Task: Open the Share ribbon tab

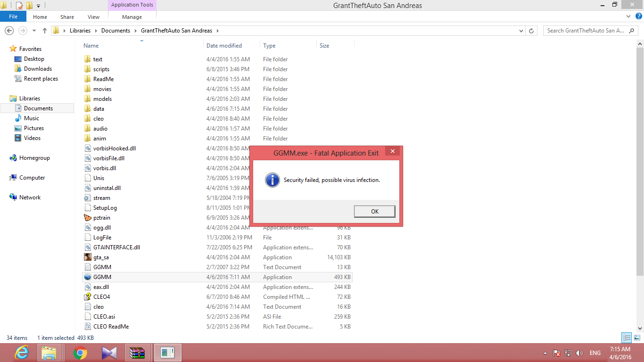Action: [x=67, y=17]
